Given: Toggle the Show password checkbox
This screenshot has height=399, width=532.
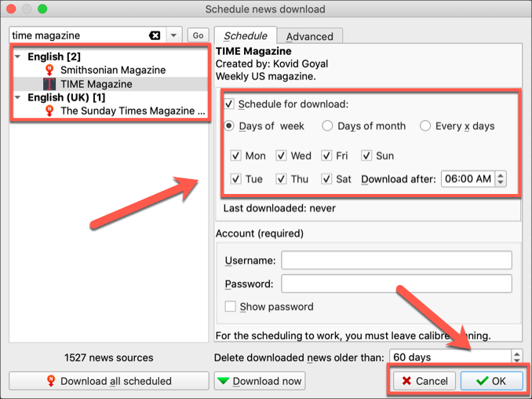Looking at the screenshot, I should (230, 307).
